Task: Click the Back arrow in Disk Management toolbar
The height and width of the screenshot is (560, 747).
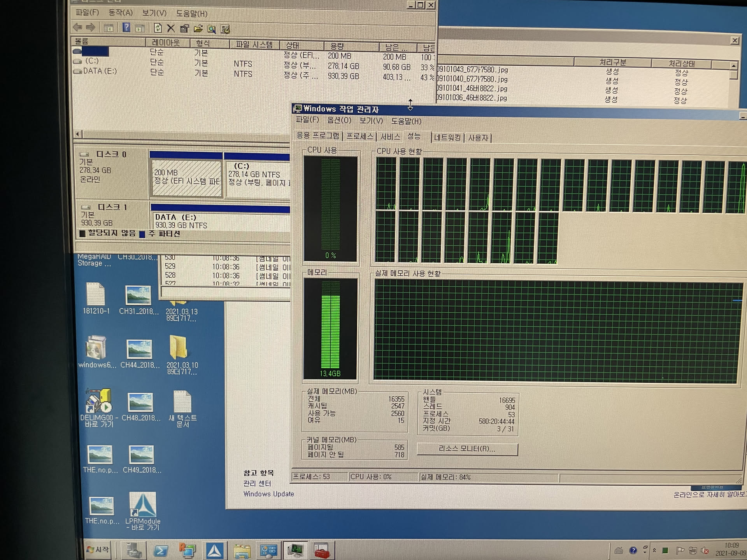Action: pyautogui.click(x=77, y=27)
